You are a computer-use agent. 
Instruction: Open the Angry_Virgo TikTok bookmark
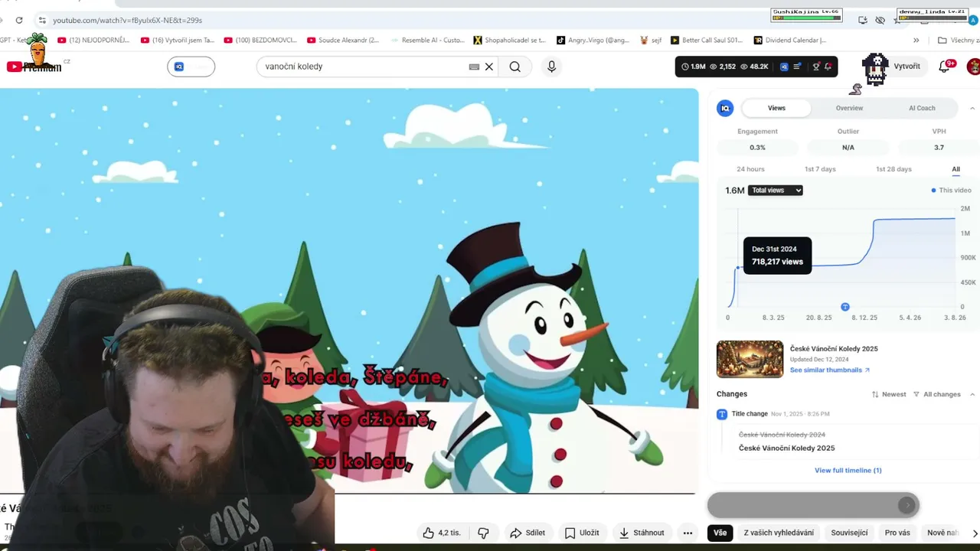tap(593, 40)
